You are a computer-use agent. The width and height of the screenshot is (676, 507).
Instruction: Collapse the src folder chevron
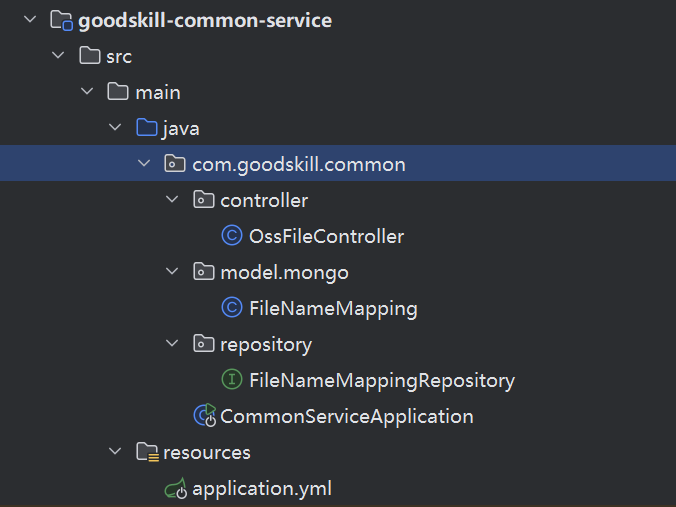pos(58,56)
